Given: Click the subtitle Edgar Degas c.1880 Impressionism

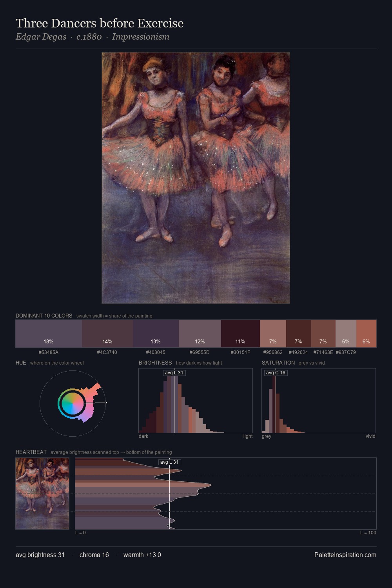Looking at the screenshot, I should (93, 37).
